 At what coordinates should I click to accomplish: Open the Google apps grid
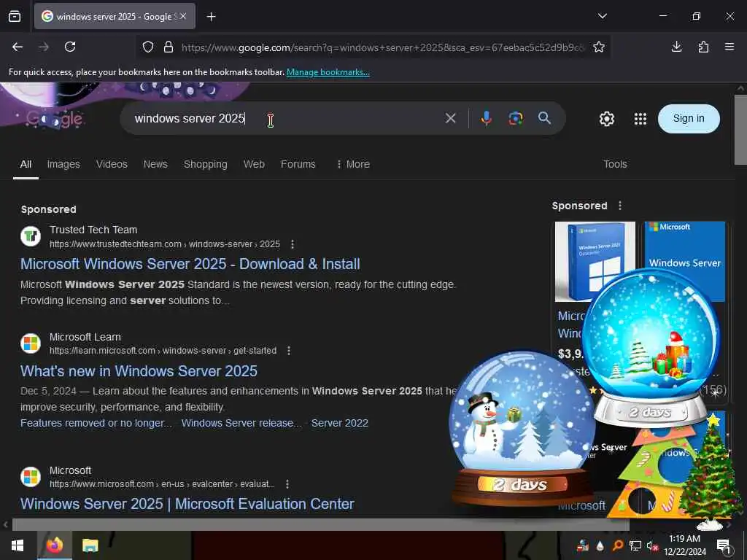[640, 119]
